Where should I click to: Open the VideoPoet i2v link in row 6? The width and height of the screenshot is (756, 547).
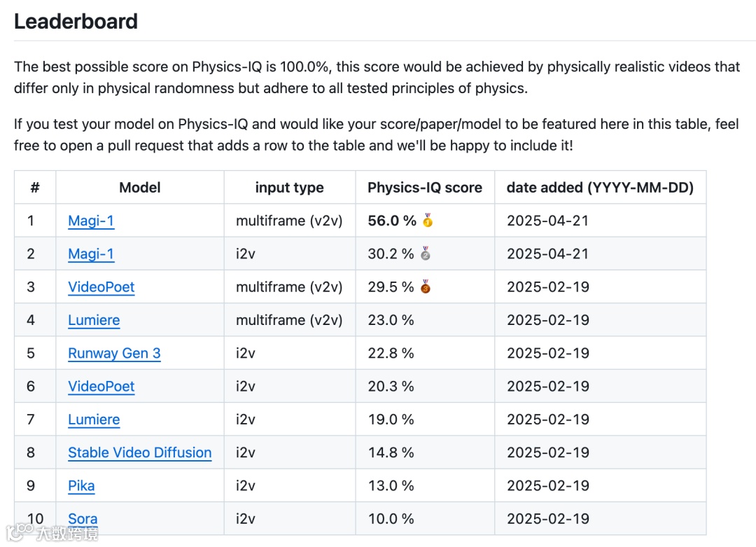(101, 386)
